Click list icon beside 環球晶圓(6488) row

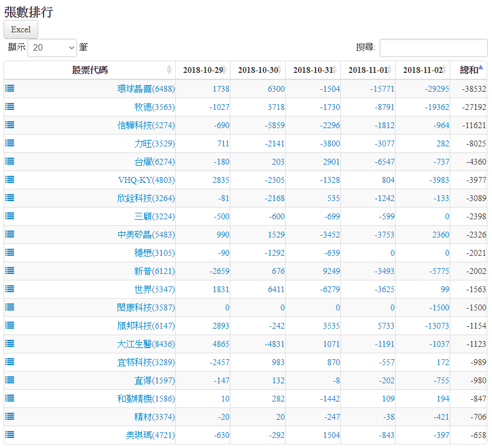(10, 88)
